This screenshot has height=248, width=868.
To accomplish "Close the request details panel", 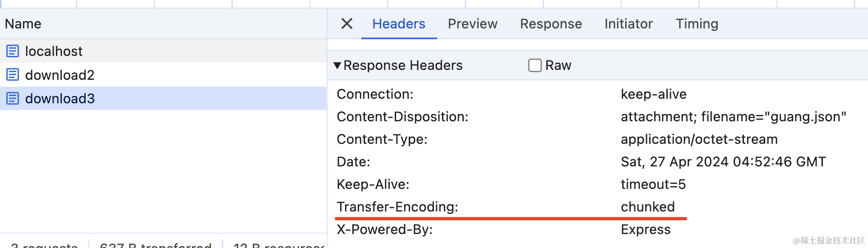I will tap(346, 23).
